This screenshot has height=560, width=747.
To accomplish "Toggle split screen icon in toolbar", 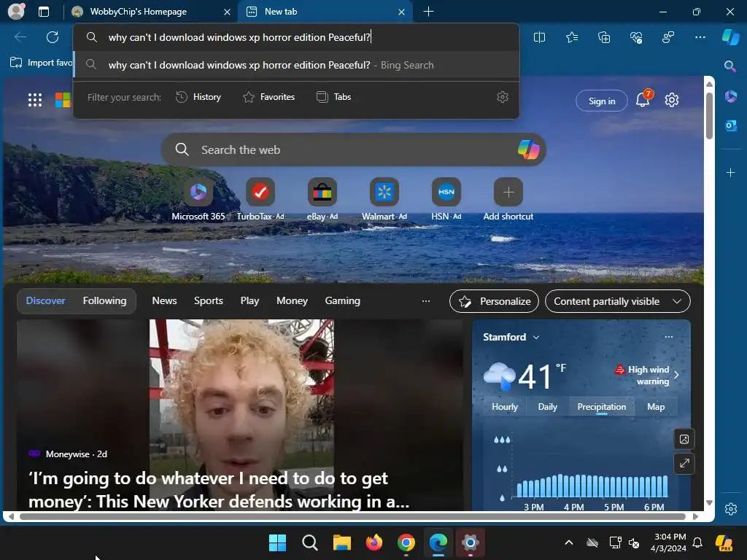I will pyautogui.click(x=539, y=37).
